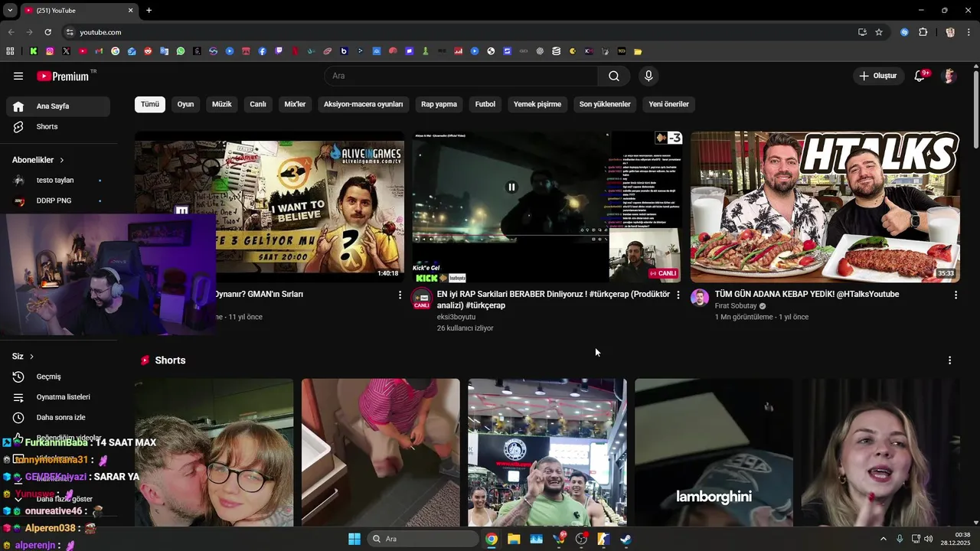The width and height of the screenshot is (980, 551).
Task: Open the X (Twitter) bookmark
Action: (67, 51)
